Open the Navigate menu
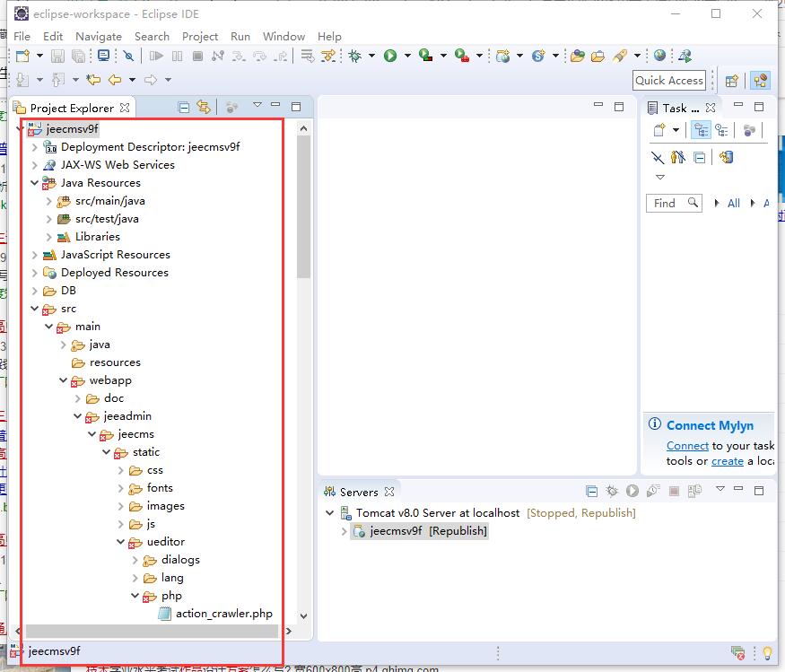785x672 pixels. pos(98,36)
